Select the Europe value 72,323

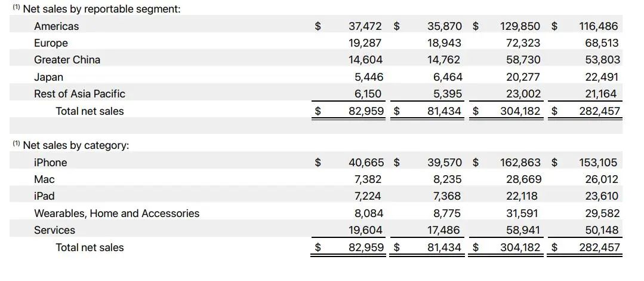point(522,43)
